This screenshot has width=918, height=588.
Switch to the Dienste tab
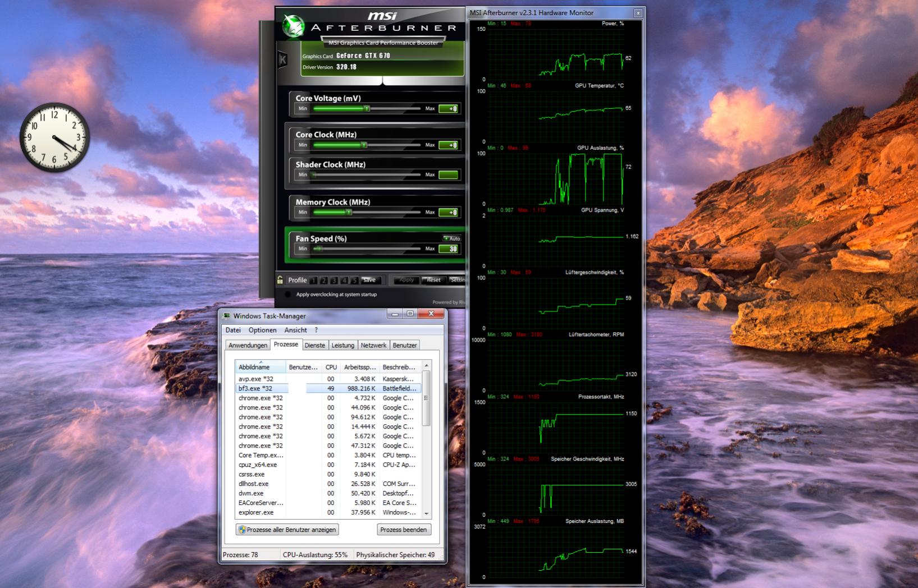click(x=315, y=345)
